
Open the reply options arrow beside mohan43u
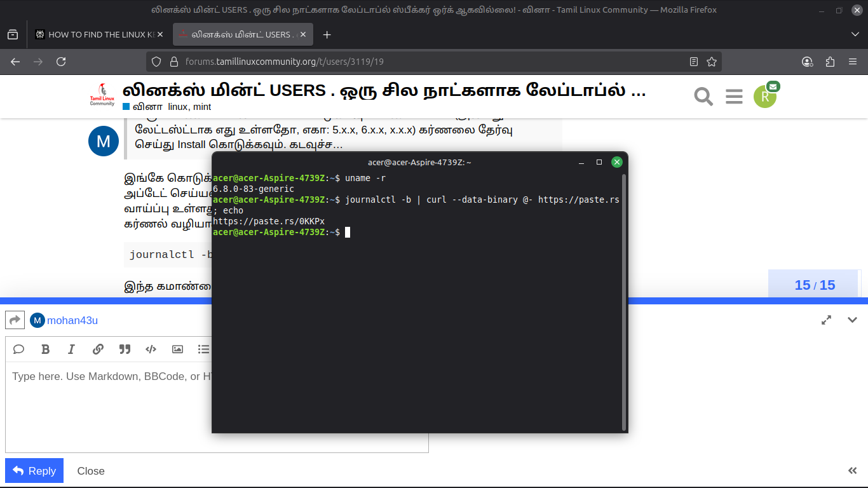[15, 320]
